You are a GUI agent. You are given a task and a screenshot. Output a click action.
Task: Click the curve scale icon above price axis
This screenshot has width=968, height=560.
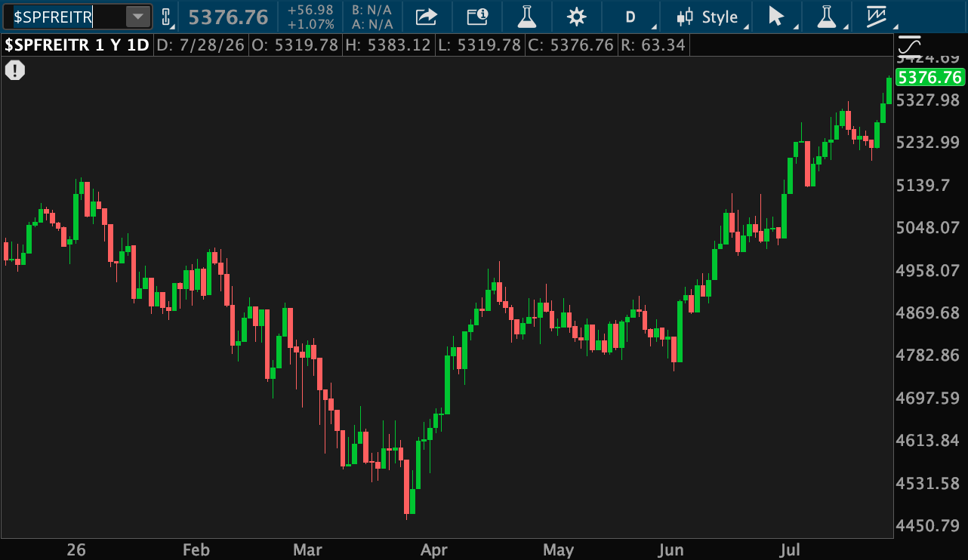click(x=909, y=46)
